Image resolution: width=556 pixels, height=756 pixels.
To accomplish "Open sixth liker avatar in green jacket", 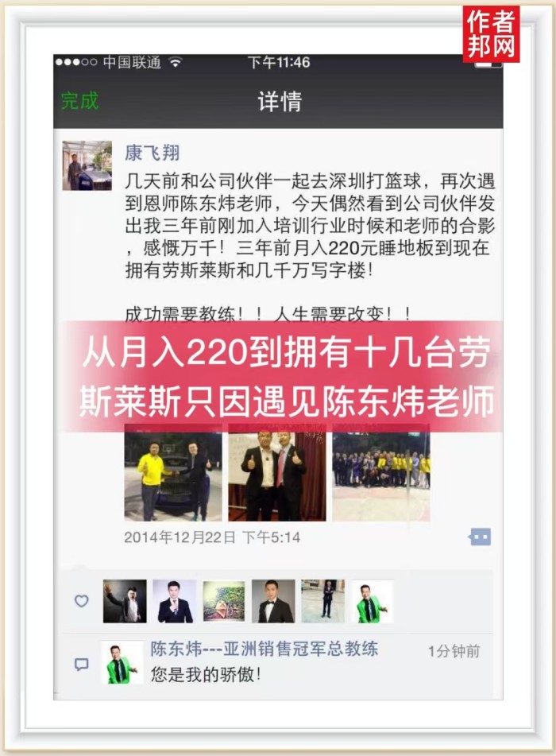I will [x=373, y=601].
